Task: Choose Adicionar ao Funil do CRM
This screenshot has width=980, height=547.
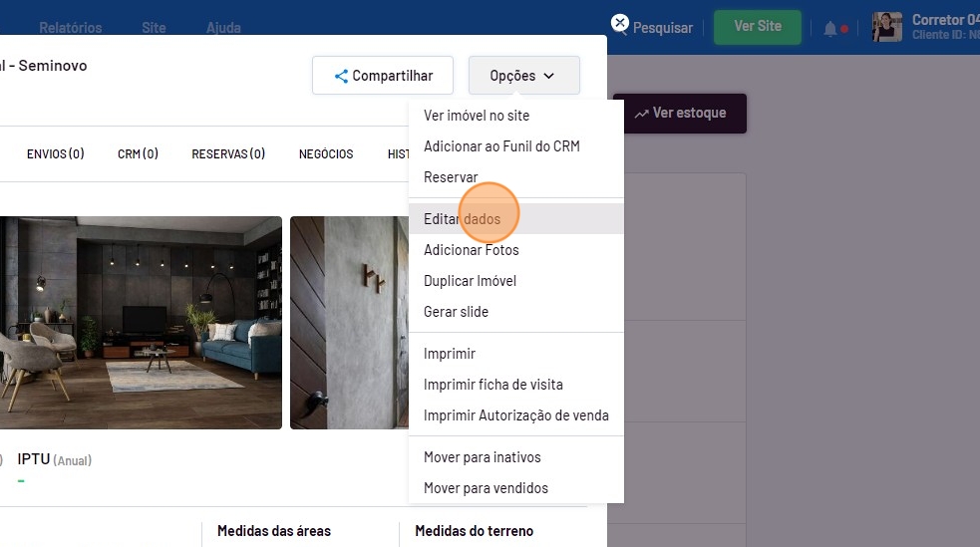Action: pos(501,146)
